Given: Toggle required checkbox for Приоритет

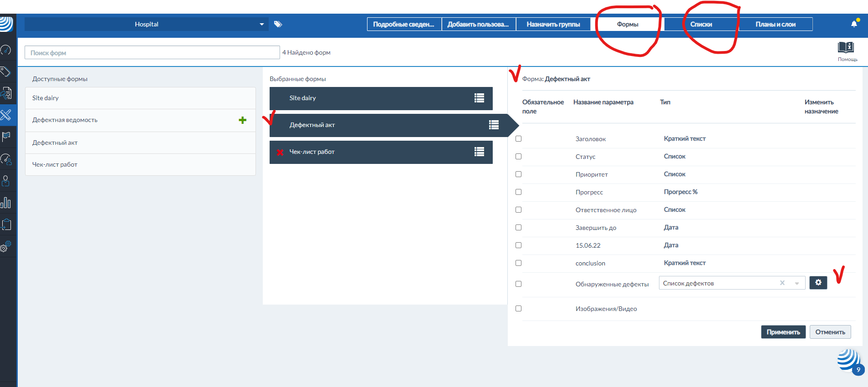Looking at the screenshot, I should click(x=518, y=174).
